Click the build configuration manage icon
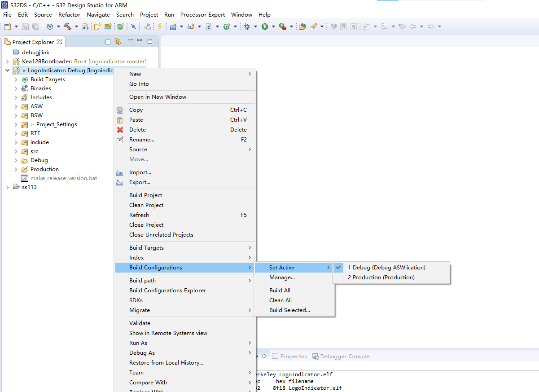The width and height of the screenshot is (539, 392). 50,26
